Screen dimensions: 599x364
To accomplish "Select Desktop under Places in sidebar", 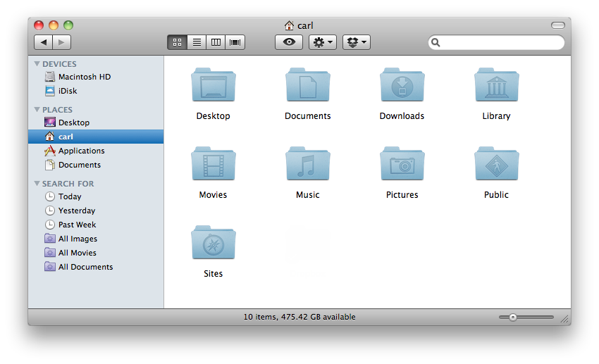I will (x=96, y=123).
